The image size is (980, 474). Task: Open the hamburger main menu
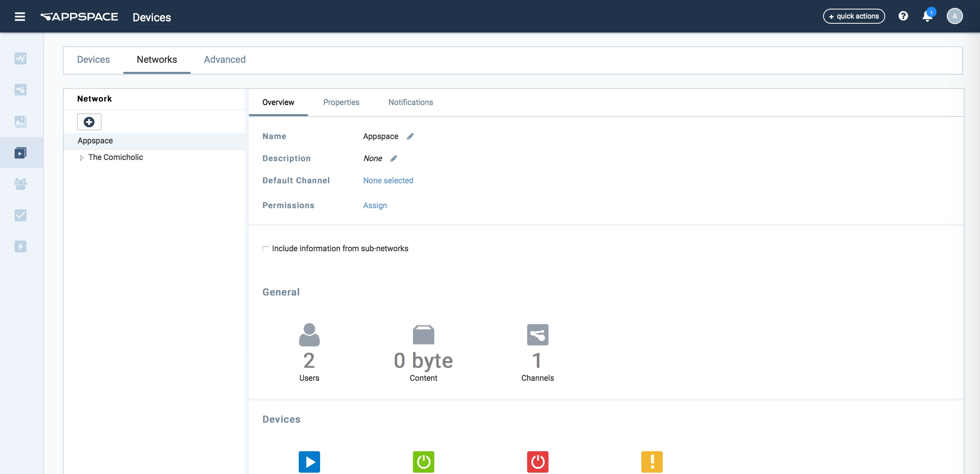point(20,17)
